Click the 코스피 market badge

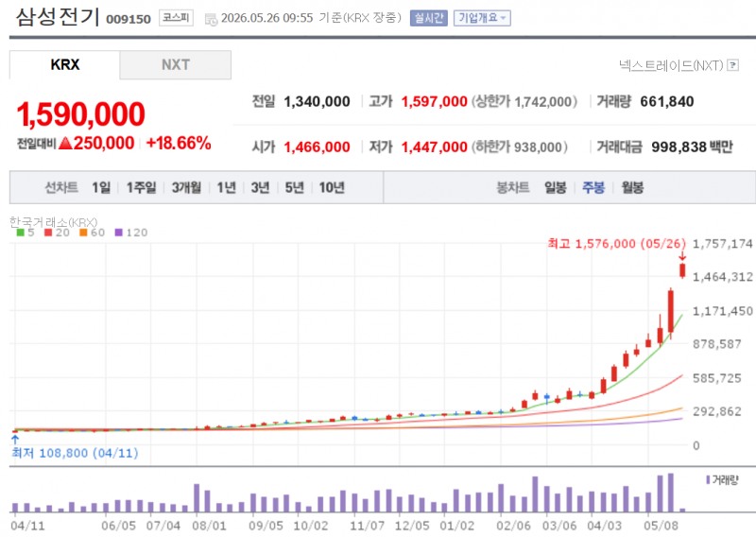point(176,18)
